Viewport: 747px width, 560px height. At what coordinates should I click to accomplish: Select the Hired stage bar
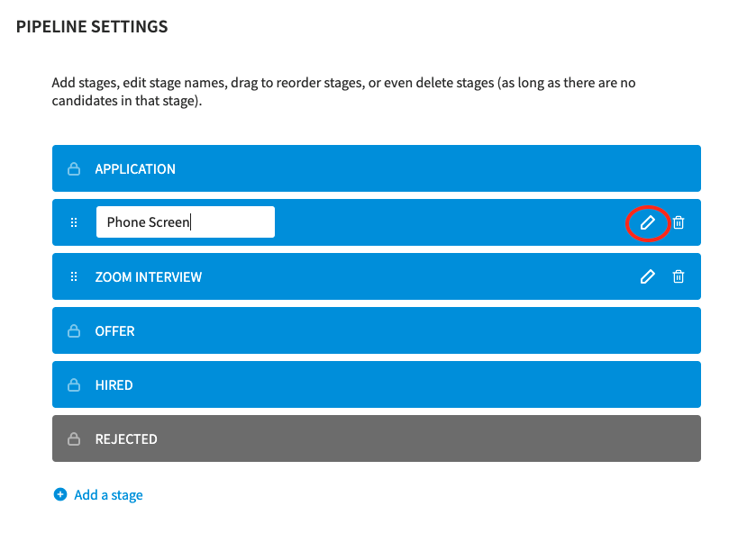377,384
